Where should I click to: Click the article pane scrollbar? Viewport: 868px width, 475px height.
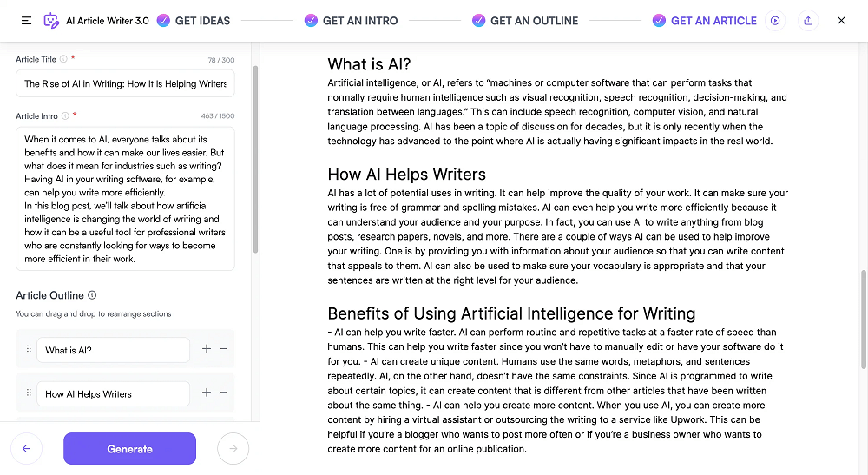click(863, 320)
